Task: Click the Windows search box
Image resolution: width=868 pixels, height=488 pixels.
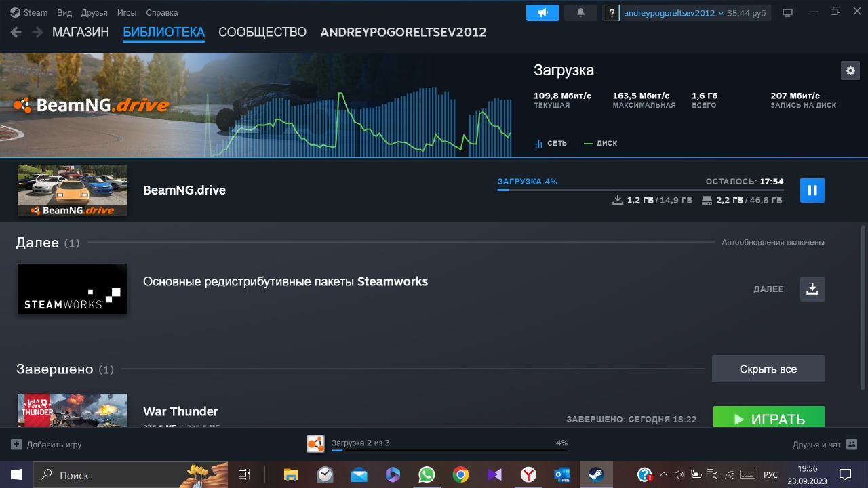Action: point(130,474)
